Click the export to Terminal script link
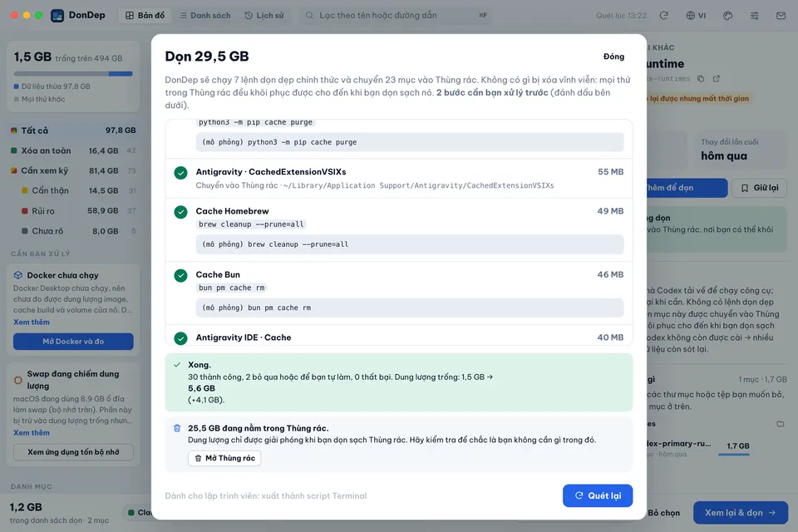The height and width of the screenshot is (532, 798). [266, 496]
